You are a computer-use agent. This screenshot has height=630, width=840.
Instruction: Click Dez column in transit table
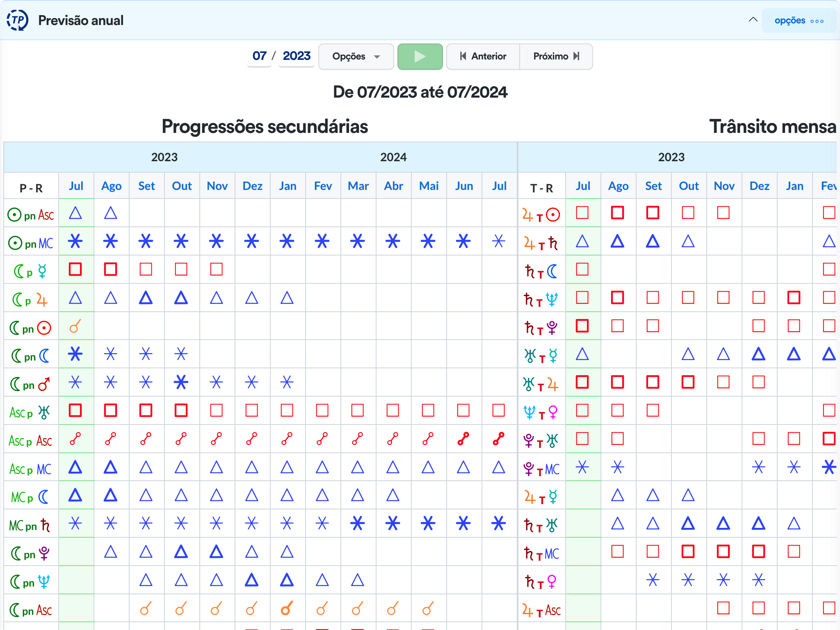pos(759,186)
